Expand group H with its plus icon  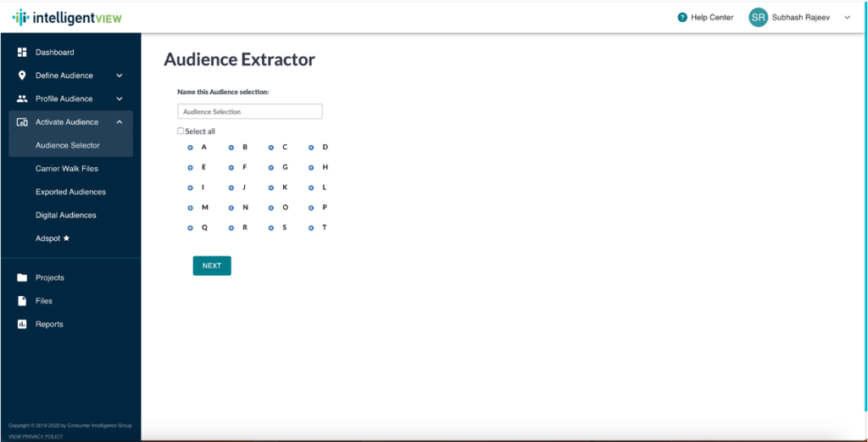tap(311, 167)
